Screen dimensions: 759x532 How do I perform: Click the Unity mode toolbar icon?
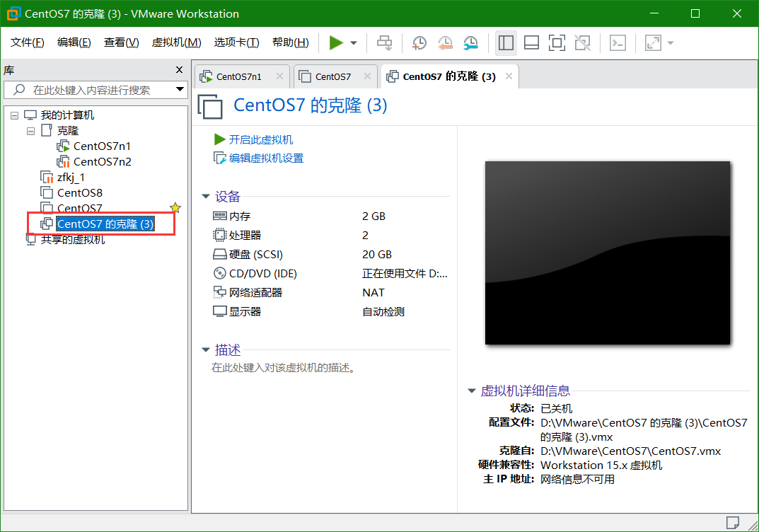pyautogui.click(x=583, y=42)
